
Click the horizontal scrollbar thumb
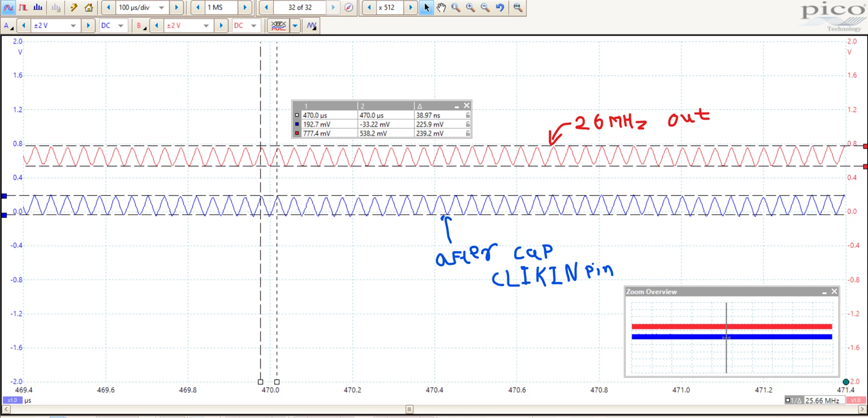coord(409,410)
